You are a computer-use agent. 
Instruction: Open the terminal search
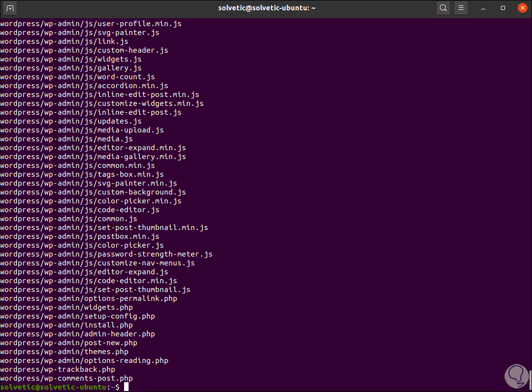[443, 8]
